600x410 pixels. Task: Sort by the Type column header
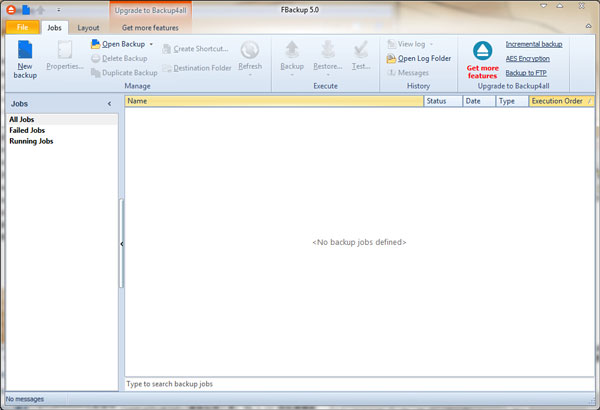(512, 101)
